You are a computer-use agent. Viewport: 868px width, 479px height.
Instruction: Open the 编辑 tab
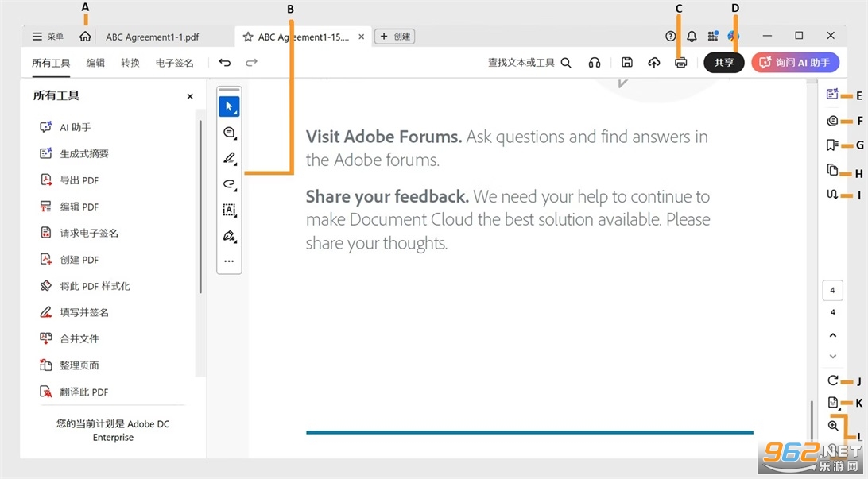(95, 63)
